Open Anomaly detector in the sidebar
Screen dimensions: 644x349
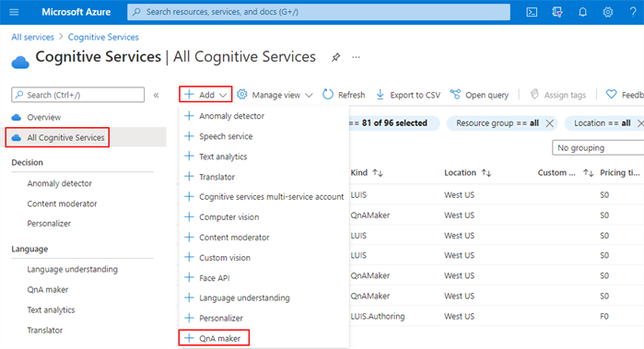(60, 183)
